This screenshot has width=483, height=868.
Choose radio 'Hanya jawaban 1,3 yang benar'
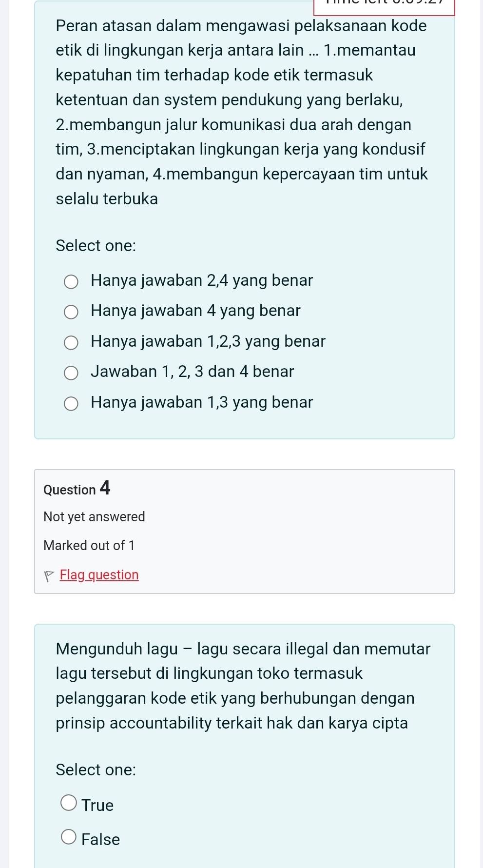click(x=71, y=403)
